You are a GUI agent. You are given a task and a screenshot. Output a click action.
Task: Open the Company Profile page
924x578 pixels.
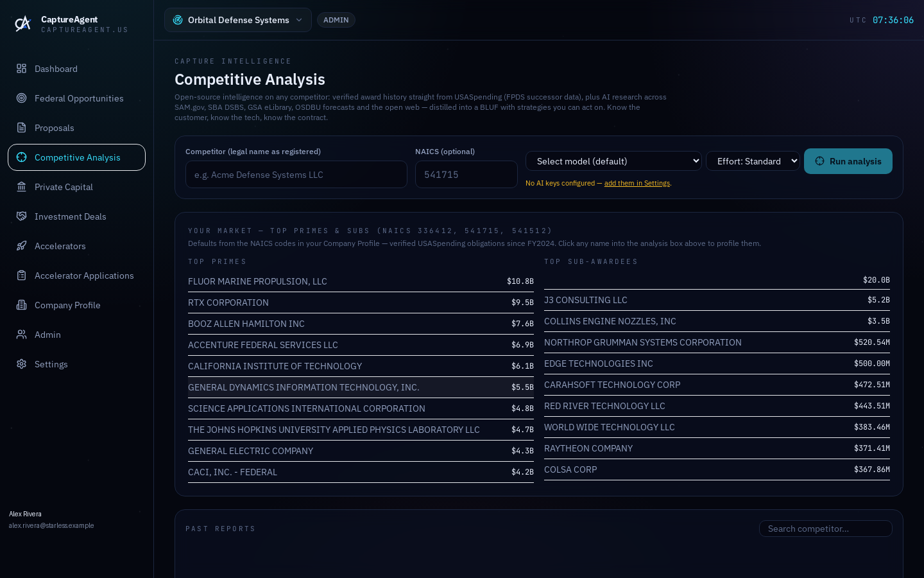[x=76, y=305]
